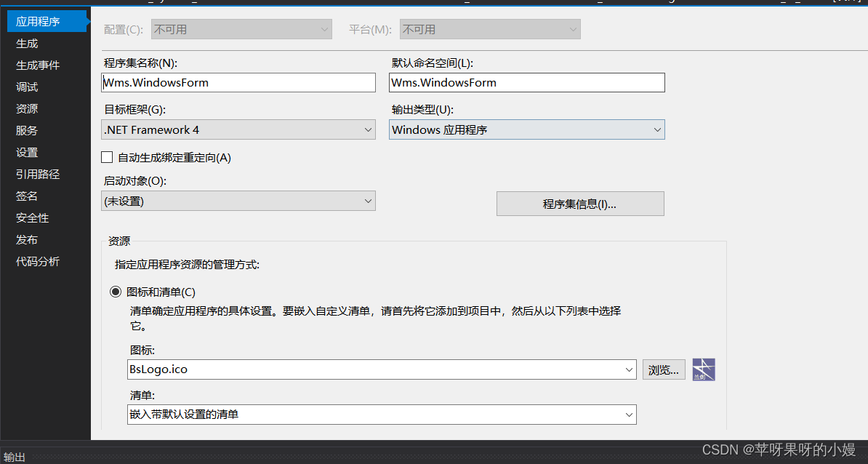Enable 自动生成绑定重定向 checkbox

pyautogui.click(x=108, y=157)
